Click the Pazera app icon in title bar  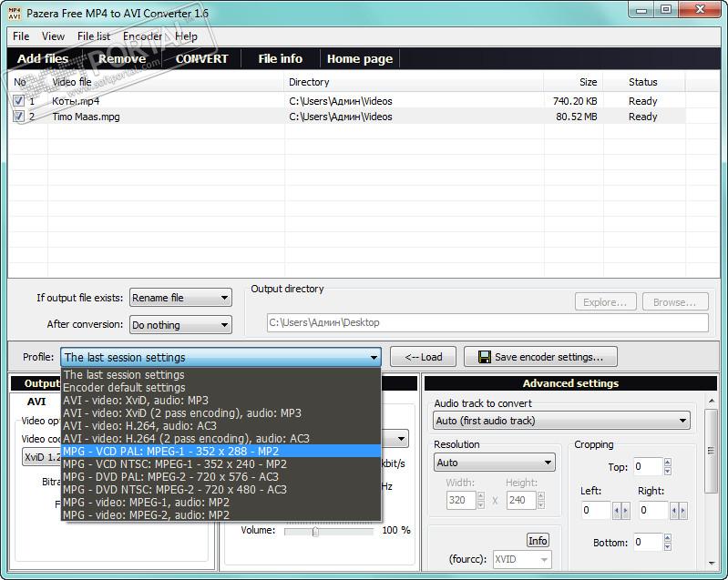(x=15, y=13)
